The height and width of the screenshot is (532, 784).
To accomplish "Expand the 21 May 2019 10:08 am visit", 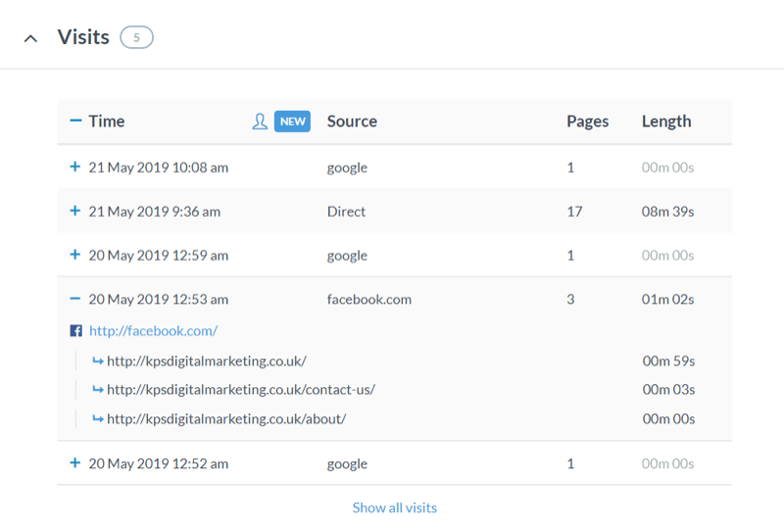I will (x=75, y=167).
